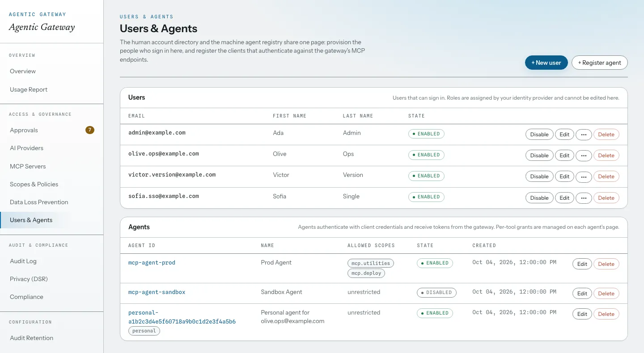Open the mcp-agent-sandbox agent link
Screen dimensions: 644x353
(157, 292)
